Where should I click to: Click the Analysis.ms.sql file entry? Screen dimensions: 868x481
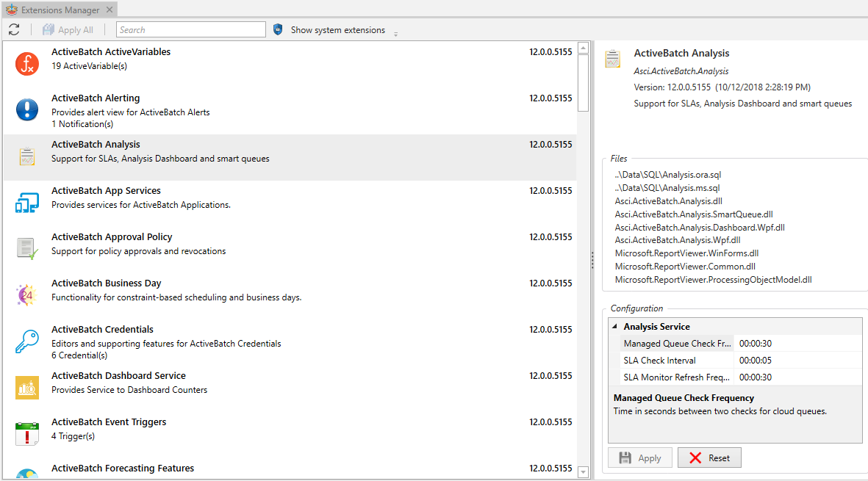click(x=667, y=188)
